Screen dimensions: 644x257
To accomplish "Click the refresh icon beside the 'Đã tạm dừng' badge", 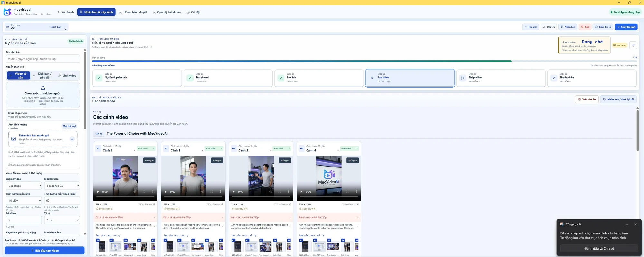I will (x=633, y=45).
